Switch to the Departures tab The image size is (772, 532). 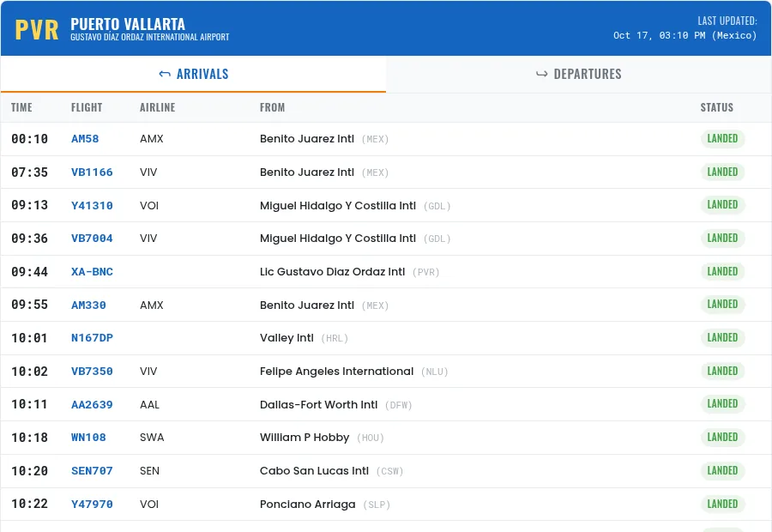click(579, 74)
